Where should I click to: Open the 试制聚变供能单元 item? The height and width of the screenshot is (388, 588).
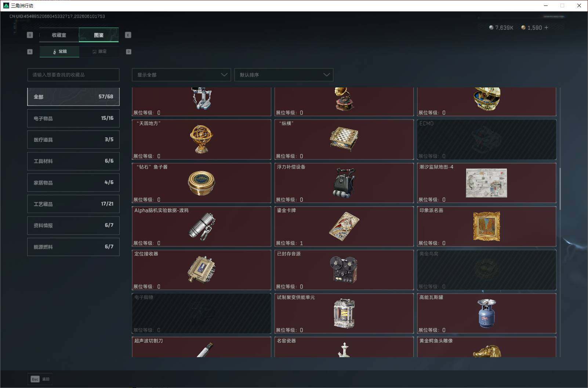pos(344,313)
